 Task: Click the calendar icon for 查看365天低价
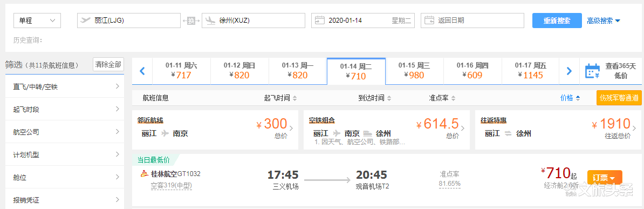click(x=593, y=71)
